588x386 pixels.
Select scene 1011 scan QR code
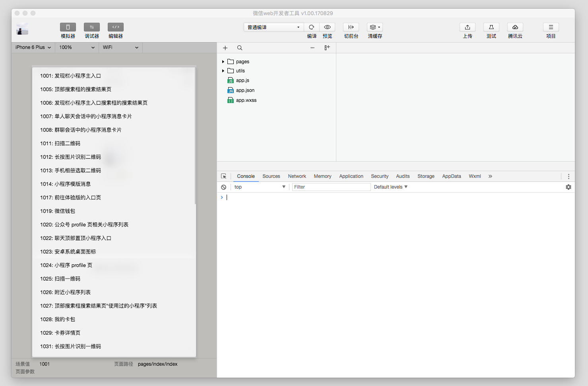(x=60, y=144)
